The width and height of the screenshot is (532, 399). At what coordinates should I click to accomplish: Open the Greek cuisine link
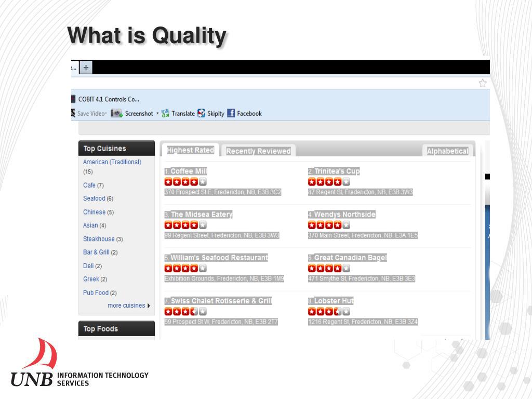91,279
